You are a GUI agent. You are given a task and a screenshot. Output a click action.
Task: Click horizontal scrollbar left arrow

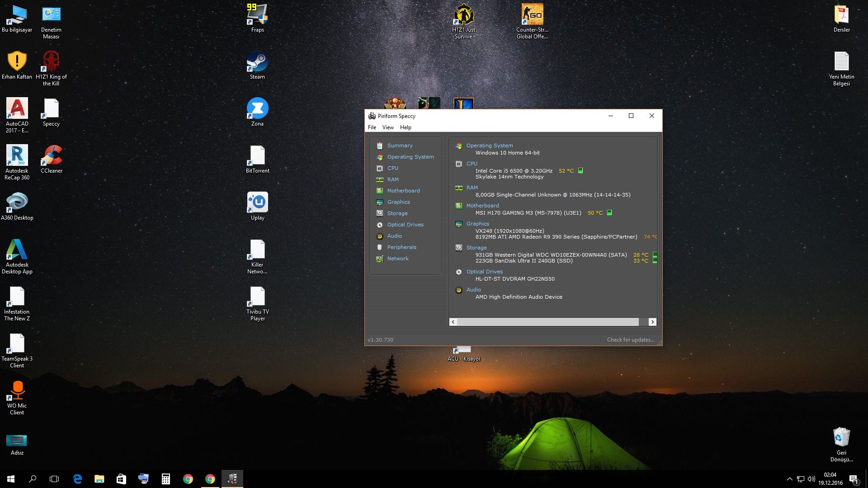(x=453, y=322)
